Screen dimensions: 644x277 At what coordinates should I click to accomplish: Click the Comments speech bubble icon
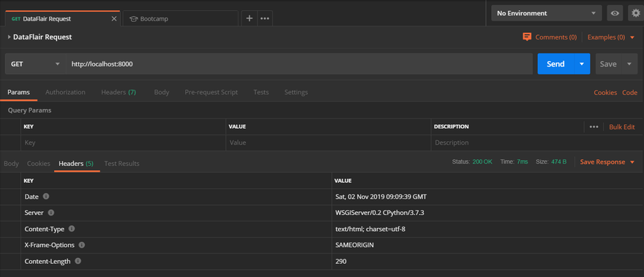coord(527,37)
